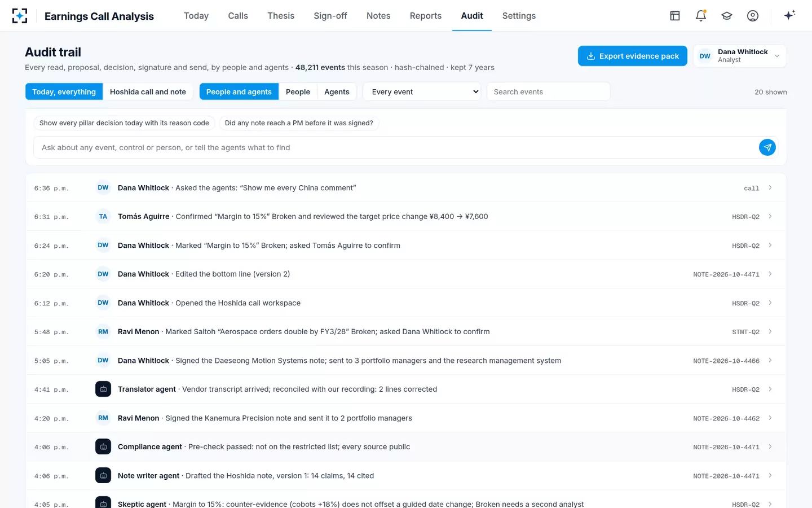812x508 pixels.
Task: Open the "Every event" dropdown
Action: 422,91
